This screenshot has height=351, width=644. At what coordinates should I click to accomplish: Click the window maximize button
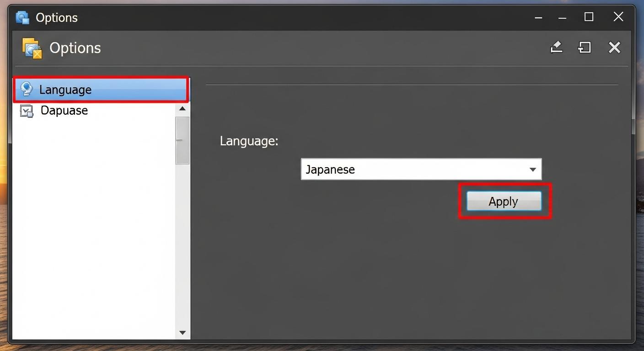tap(589, 17)
